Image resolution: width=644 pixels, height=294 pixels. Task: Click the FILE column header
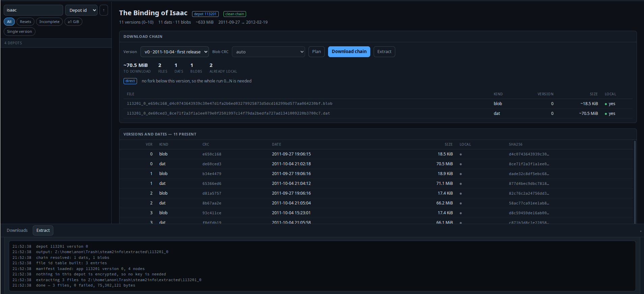tap(131, 94)
